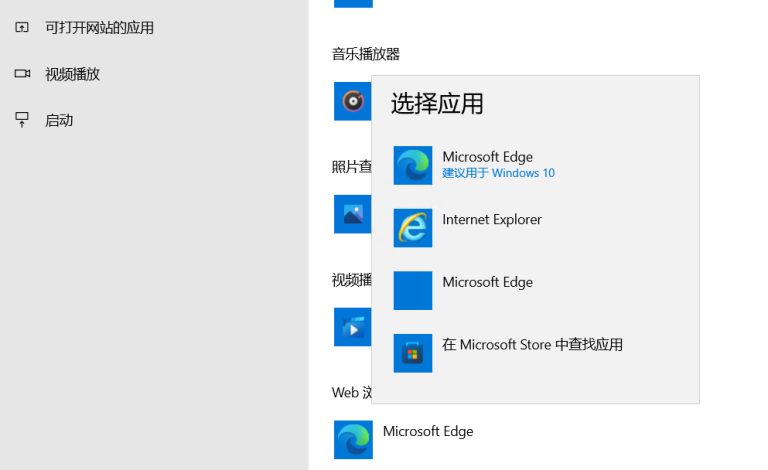
Task: Click the 建议用于 Windows 10 subtitle
Action: click(499, 173)
